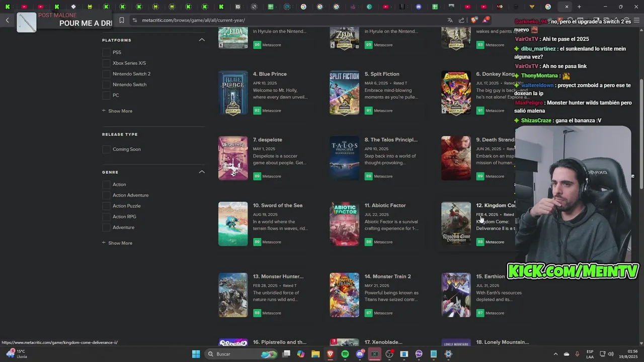Screen dimensions: 644x362
Task: Launch Copilot from the taskbar
Action: pos(301,354)
